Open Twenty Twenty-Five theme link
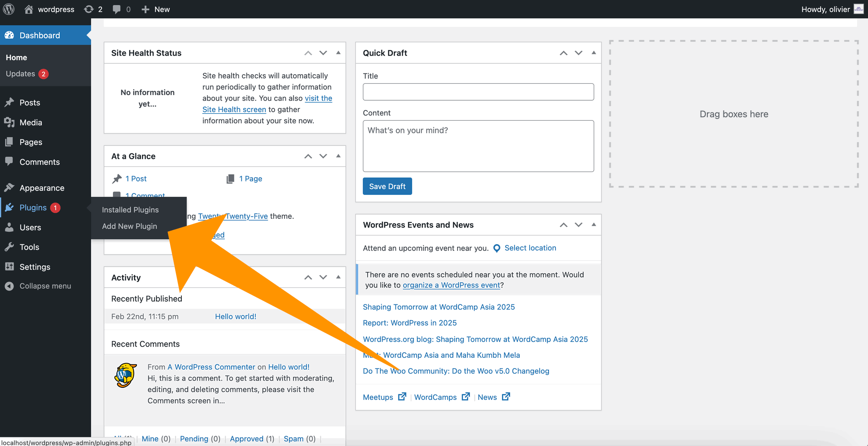This screenshot has height=446, width=868. tap(233, 216)
